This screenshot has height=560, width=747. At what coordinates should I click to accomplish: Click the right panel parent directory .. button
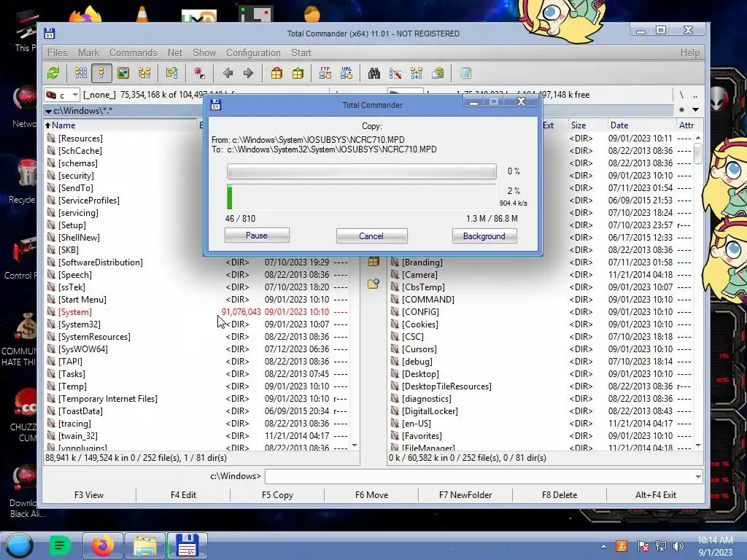[695, 95]
